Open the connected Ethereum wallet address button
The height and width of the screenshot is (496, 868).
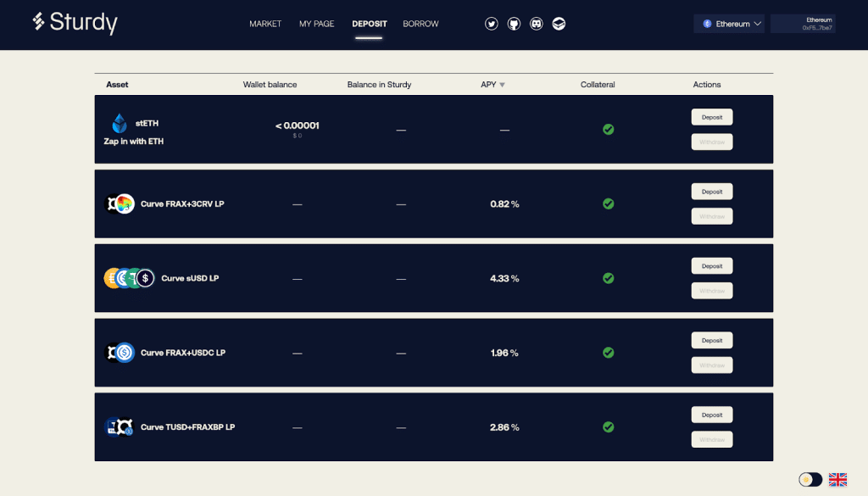point(803,24)
